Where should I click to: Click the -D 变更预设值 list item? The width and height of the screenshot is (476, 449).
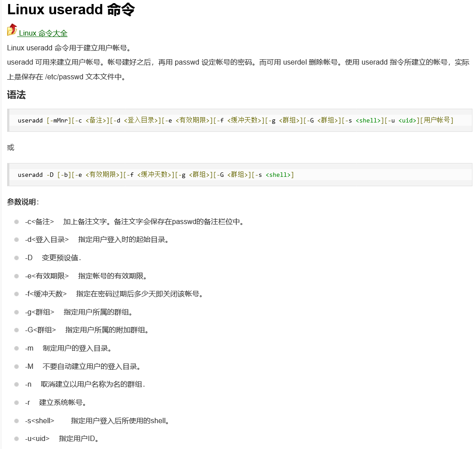tap(53, 258)
